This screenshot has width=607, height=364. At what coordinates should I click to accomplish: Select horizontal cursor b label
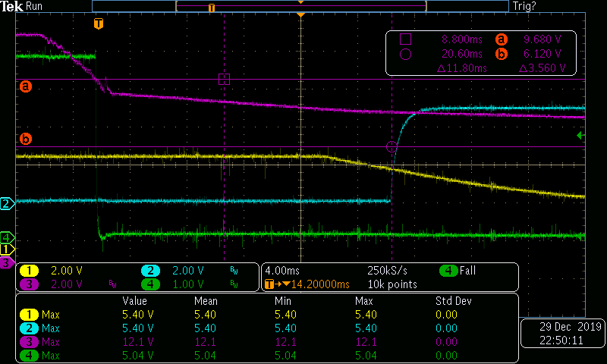tap(26, 139)
